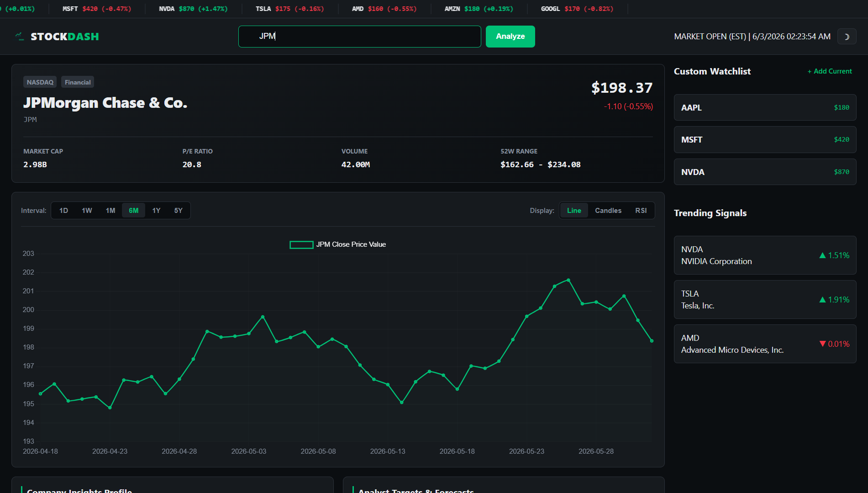Click the Analyze button
Screen dimensions: 868x493
tap(510, 37)
